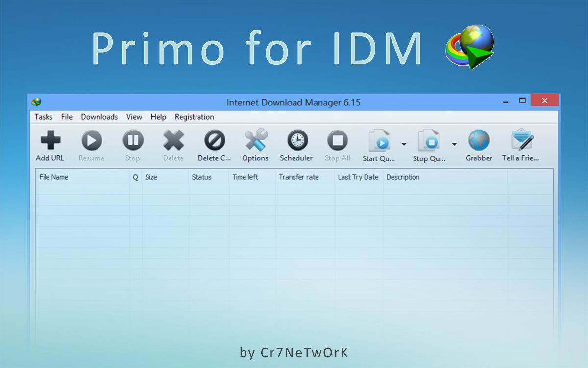The image size is (588, 368).
Task: Close the Internet Download Manager window
Action: coord(545,101)
